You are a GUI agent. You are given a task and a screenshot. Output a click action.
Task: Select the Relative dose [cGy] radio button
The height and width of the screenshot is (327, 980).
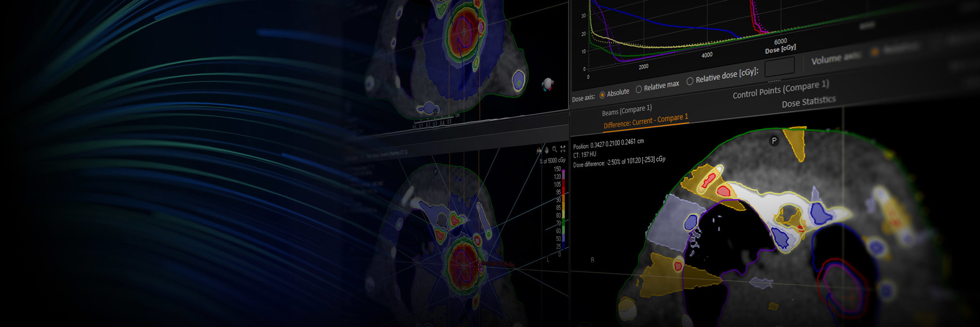[x=690, y=81]
